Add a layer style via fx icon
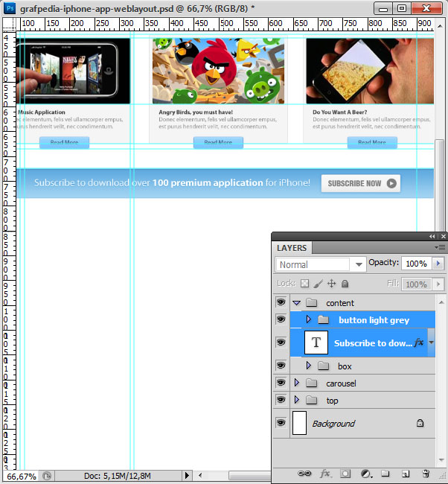The width and height of the screenshot is (448, 484). [x=325, y=473]
